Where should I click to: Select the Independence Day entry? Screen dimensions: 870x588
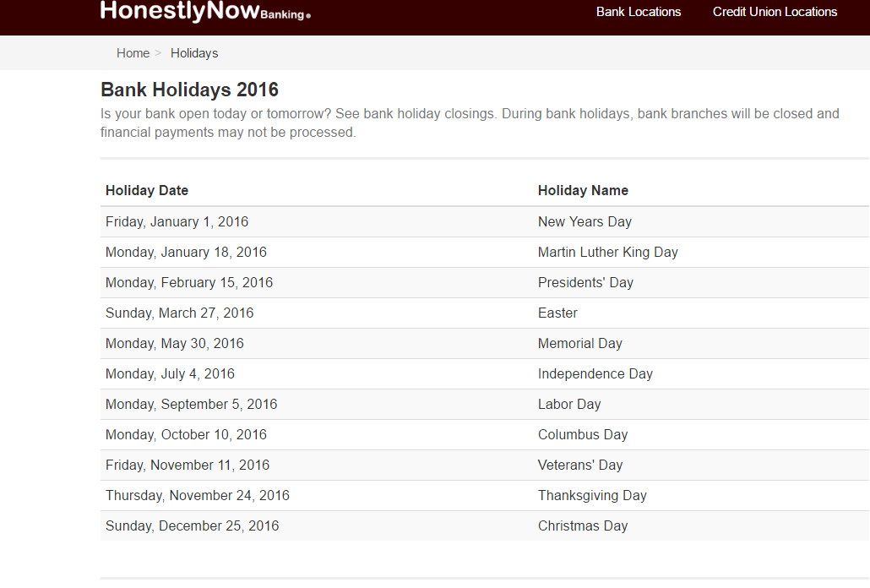pyautogui.click(x=595, y=374)
